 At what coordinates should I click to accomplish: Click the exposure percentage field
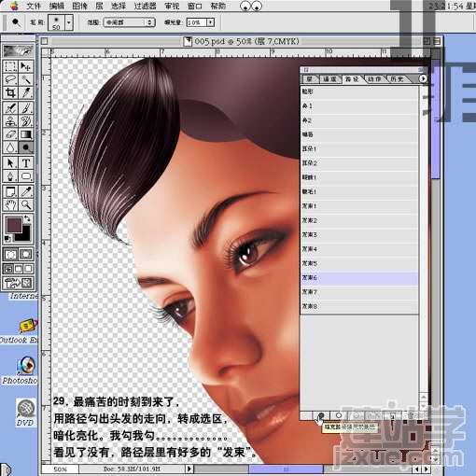[x=197, y=22]
